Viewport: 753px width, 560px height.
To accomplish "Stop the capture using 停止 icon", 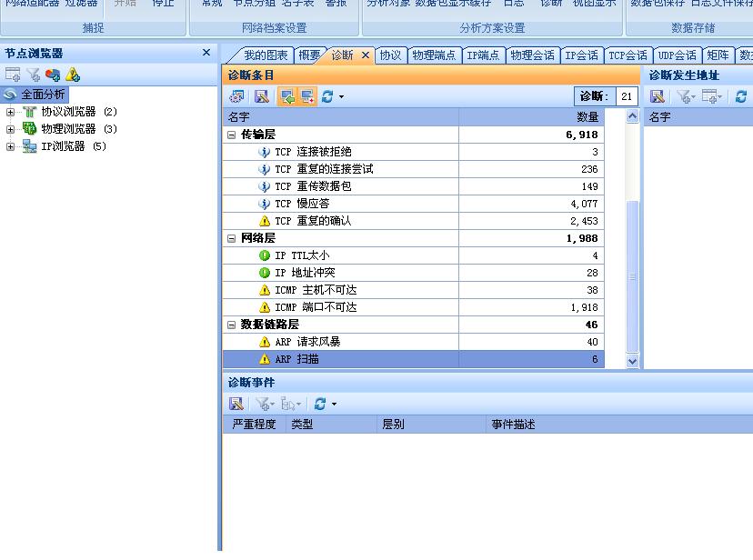I will [163, 5].
